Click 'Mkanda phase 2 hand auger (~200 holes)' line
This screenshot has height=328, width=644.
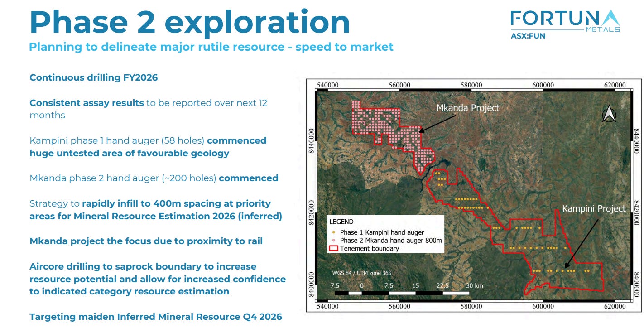[123, 178]
